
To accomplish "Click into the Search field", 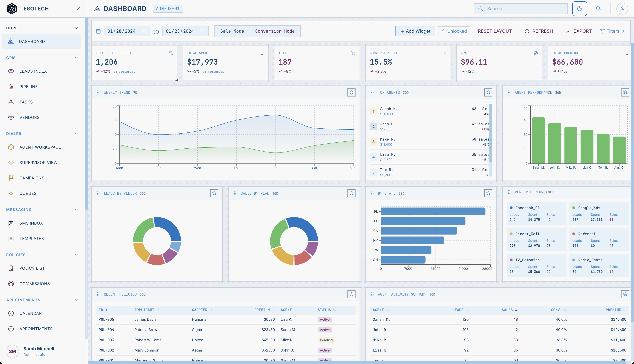I will point(521,9).
